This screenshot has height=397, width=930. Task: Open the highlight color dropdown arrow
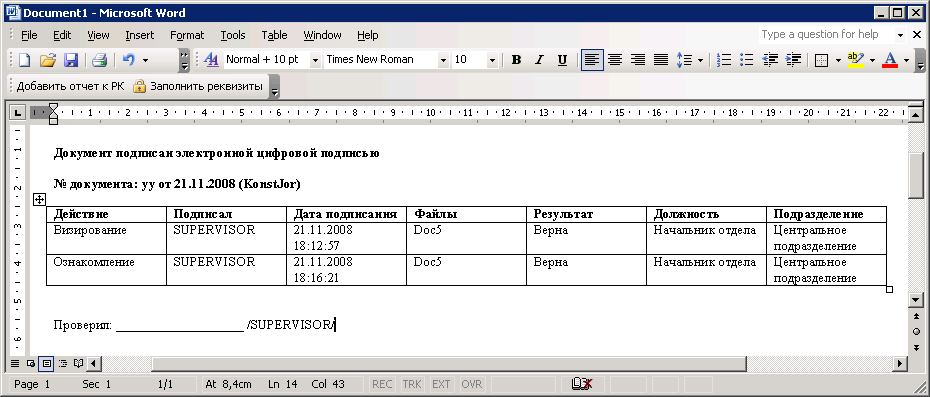(x=872, y=60)
